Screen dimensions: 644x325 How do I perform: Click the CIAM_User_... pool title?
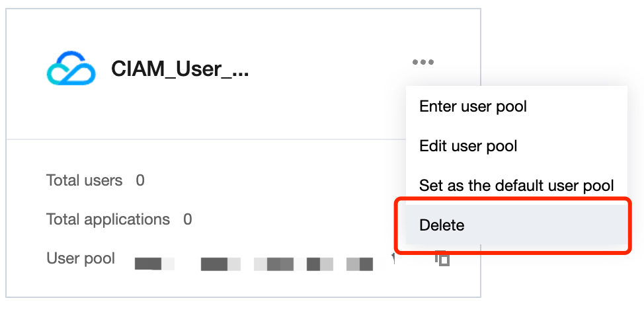pos(180,69)
